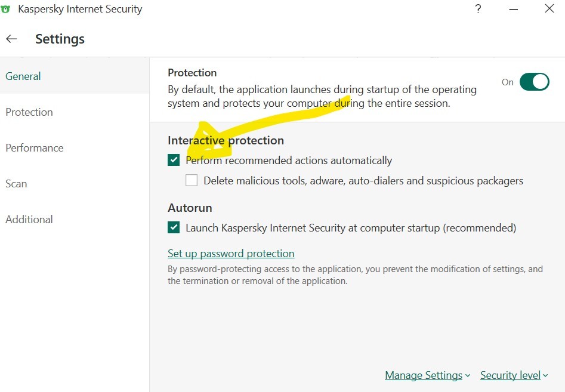Click the Set up password protection link
565x392 pixels.
tap(231, 254)
